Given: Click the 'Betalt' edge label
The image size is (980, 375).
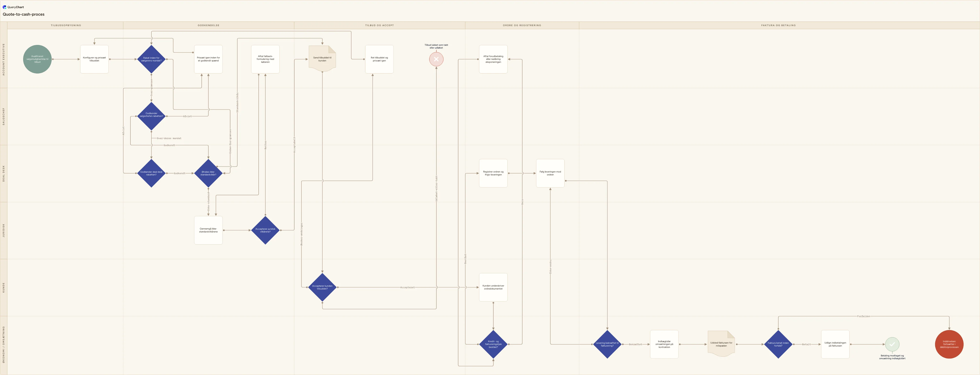Looking at the screenshot, I should pyautogui.click(x=806, y=344).
